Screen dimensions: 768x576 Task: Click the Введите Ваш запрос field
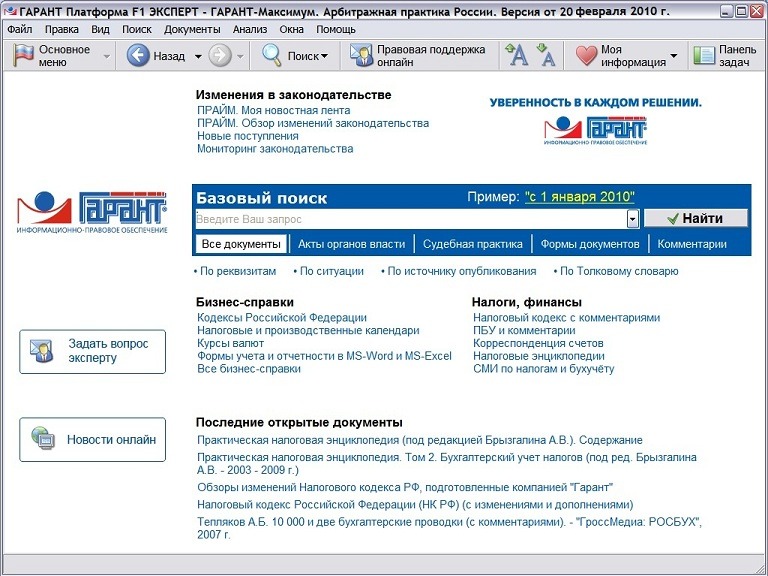point(411,219)
